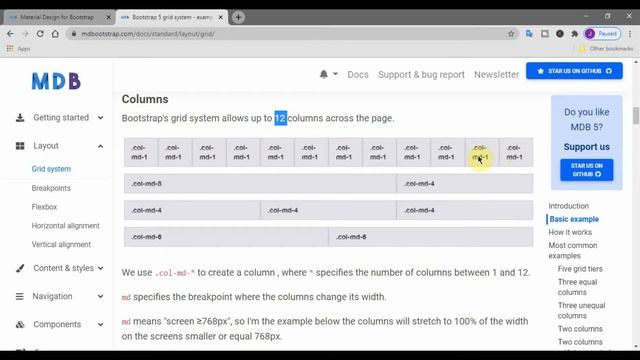The width and height of the screenshot is (640, 360).
Task: Open Vertical alignment in sidebar
Action: pyautogui.click(x=61, y=244)
